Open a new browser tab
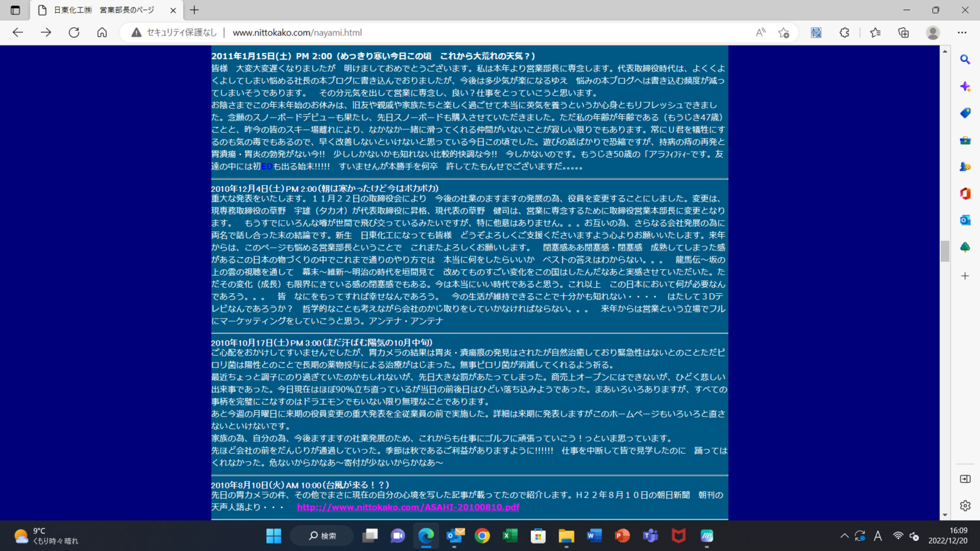This screenshot has height=551, width=980. [195, 10]
